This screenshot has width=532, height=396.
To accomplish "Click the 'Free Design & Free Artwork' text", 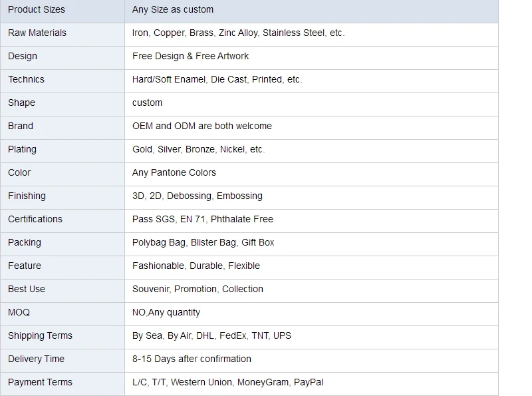I will point(190,56).
